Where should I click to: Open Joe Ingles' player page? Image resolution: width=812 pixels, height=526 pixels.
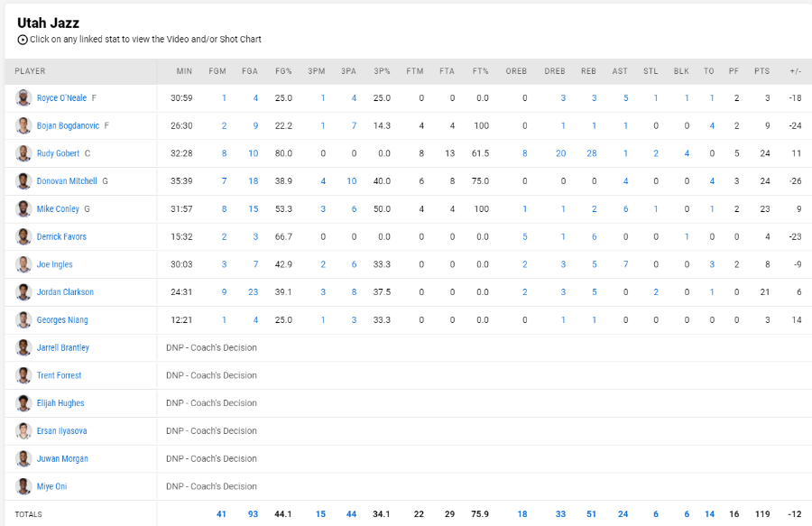(54, 264)
